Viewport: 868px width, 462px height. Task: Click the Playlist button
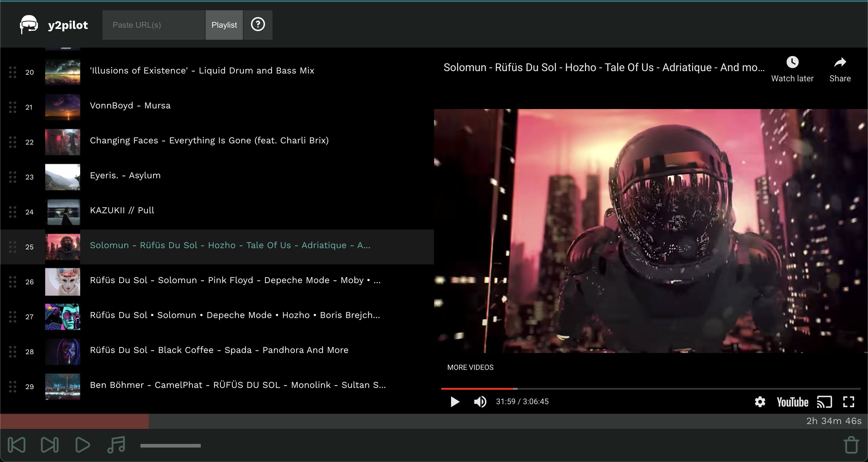224,25
